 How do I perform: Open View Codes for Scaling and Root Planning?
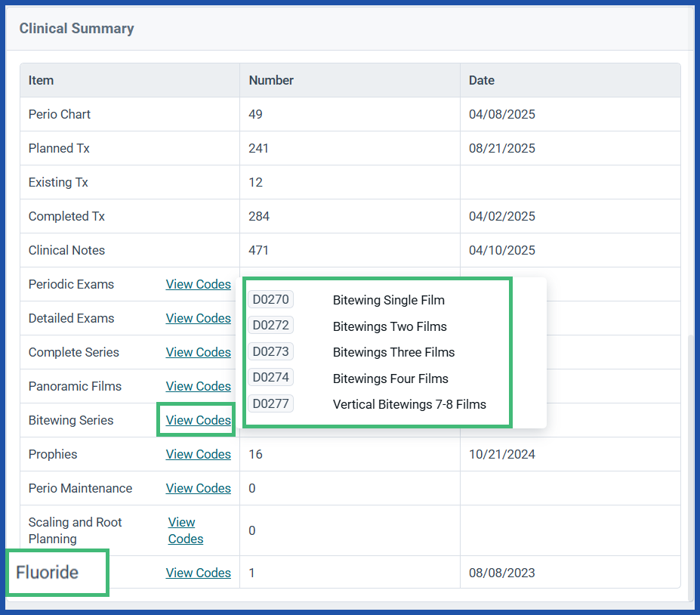[185, 530]
